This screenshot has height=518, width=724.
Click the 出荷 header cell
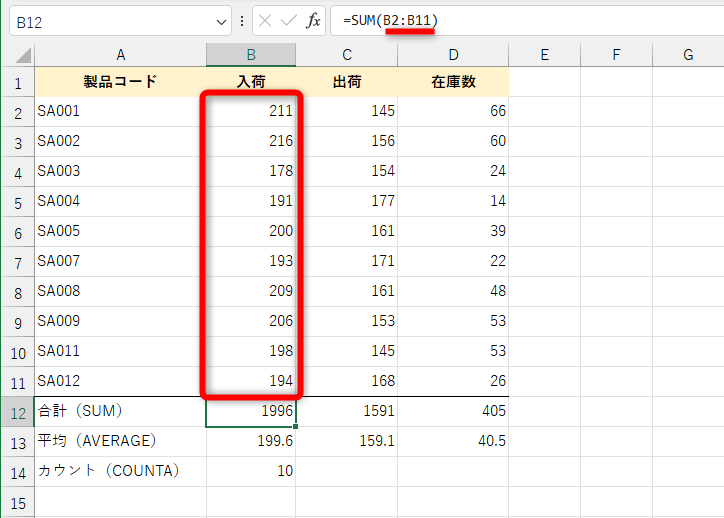pos(347,82)
